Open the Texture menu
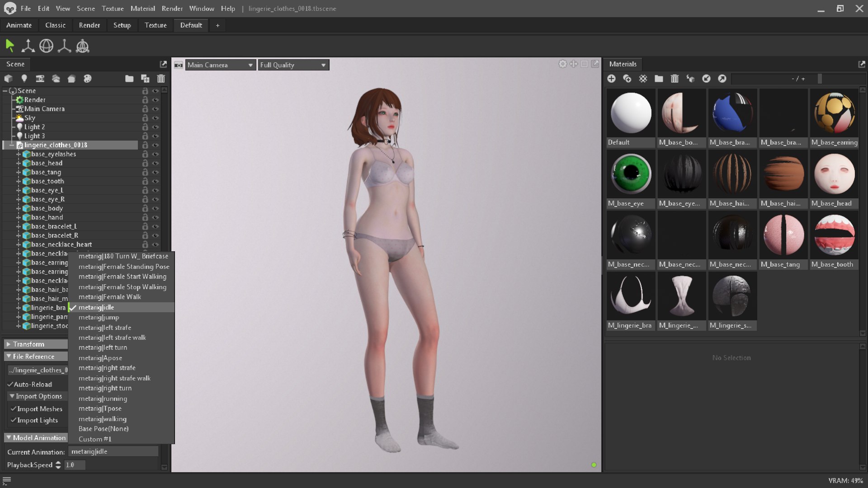The height and width of the screenshot is (488, 868). [113, 9]
